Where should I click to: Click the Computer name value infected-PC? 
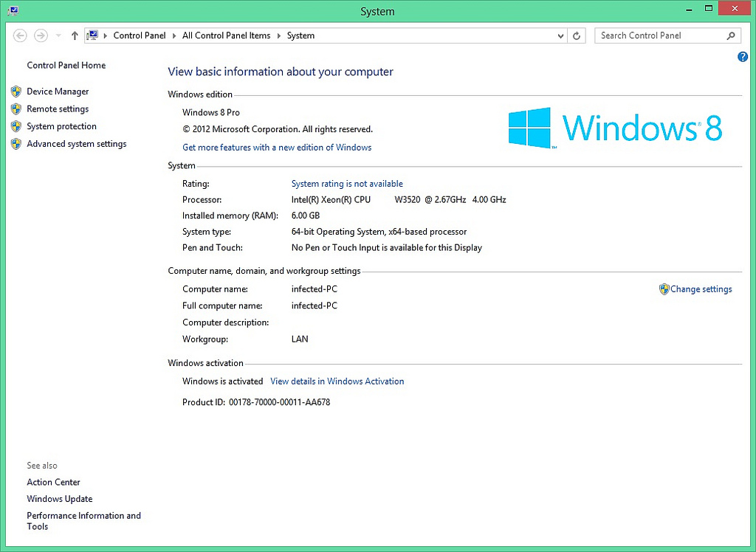point(315,289)
